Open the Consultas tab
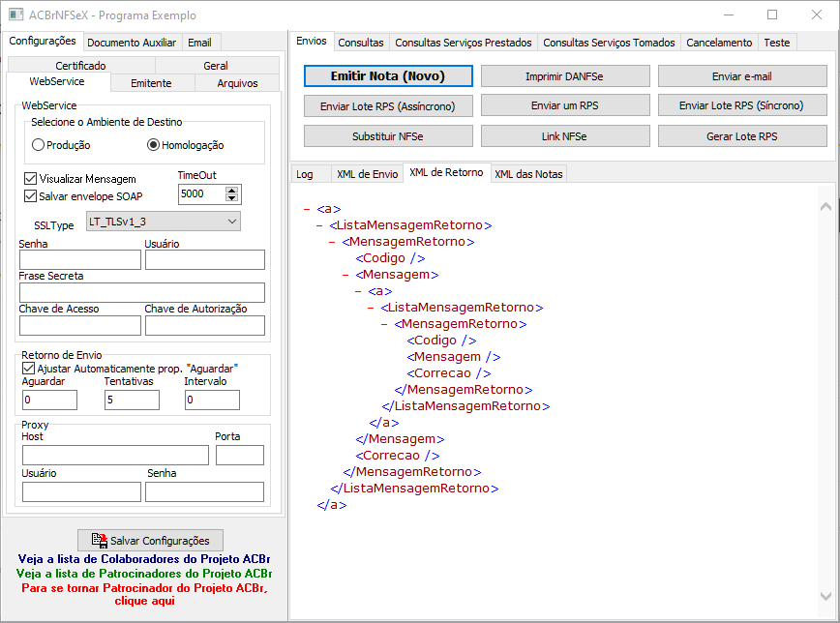 pyautogui.click(x=361, y=43)
